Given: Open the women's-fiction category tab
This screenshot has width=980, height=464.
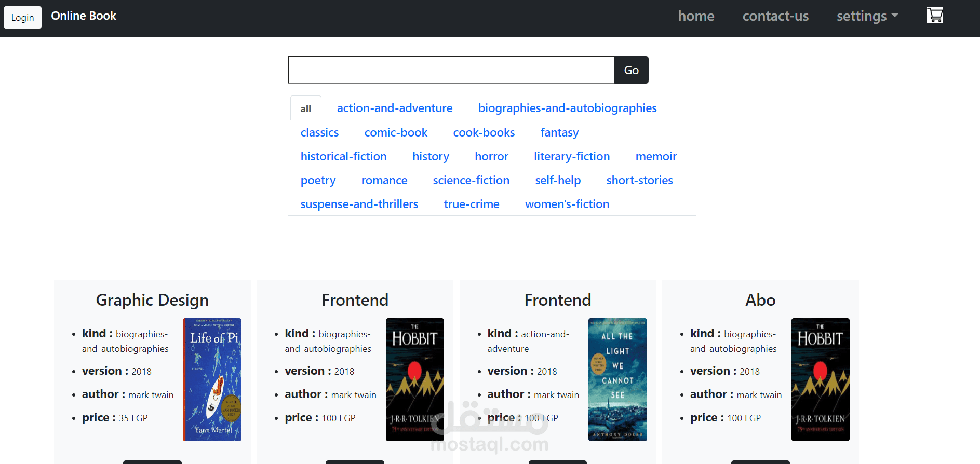Looking at the screenshot, I should click(x=567, y=204).
